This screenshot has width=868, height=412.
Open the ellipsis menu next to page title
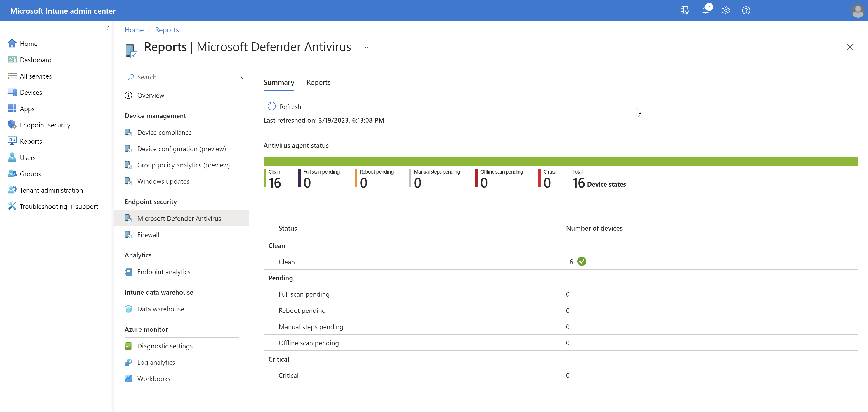[x=367, y=47]
